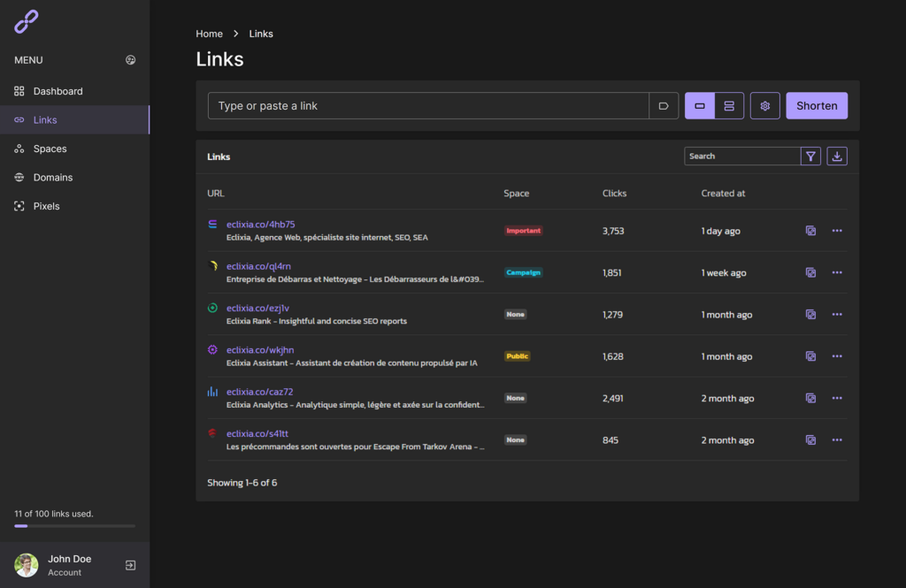Image resolution: width=906 pixels, height=588 pixels.
Task: Switch to single-link input mode
Action: point(700,106)
